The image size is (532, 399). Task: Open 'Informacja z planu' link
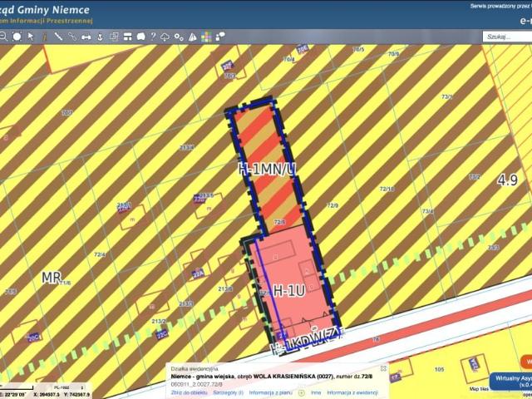[x=272, y=392]
